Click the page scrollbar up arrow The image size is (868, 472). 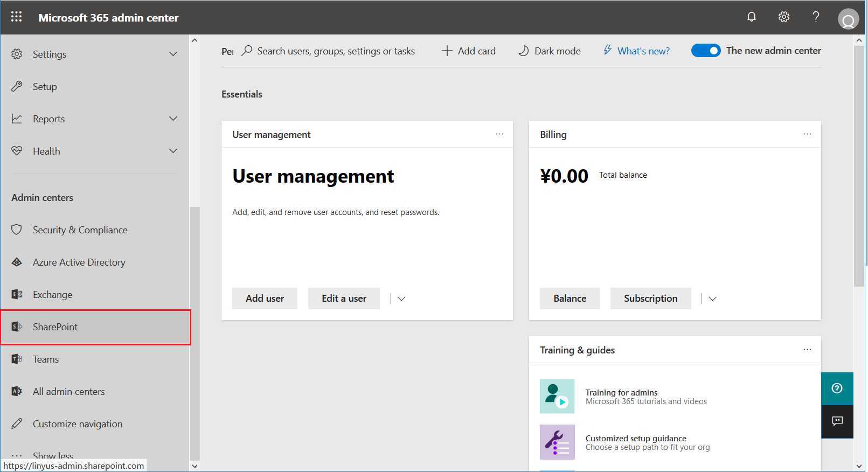[859, 40]
